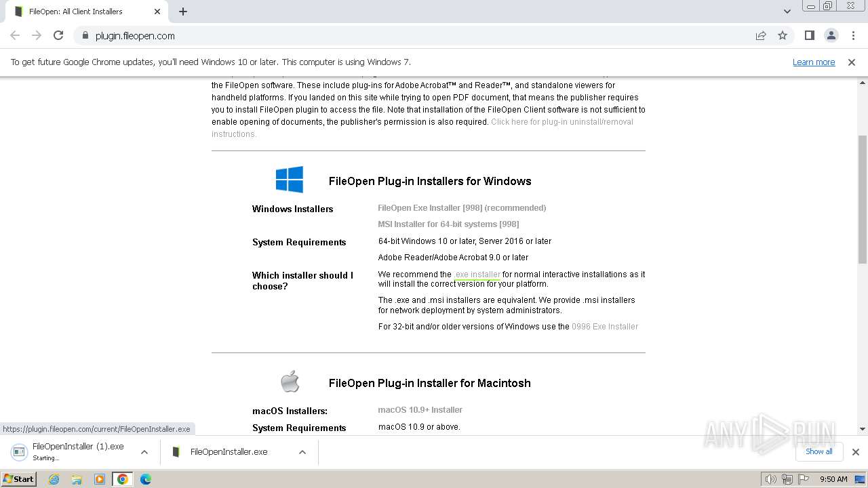
Task: Launch Microsoft Edge from taskbar
Action: pyautogui.click(x=146, y=479)
